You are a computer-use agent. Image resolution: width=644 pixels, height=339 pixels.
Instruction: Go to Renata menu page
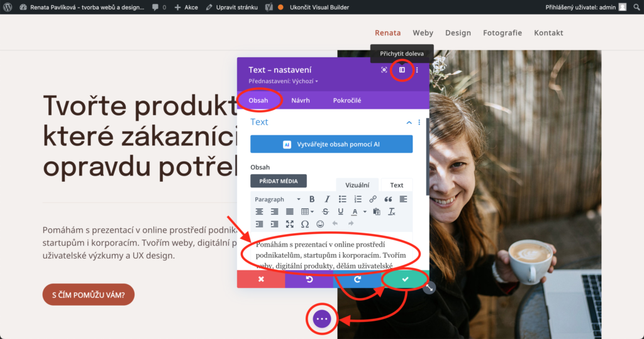[x=387, y=33]
